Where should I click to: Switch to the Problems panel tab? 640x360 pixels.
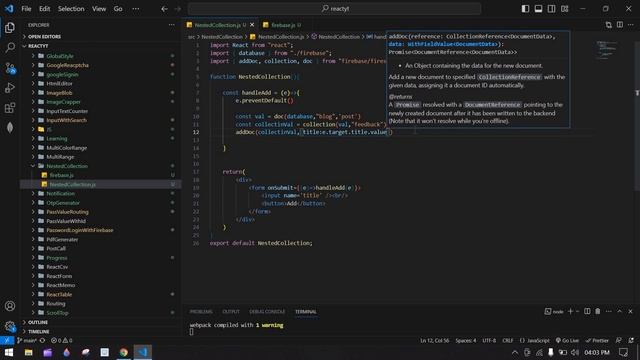tap(201, 312)
